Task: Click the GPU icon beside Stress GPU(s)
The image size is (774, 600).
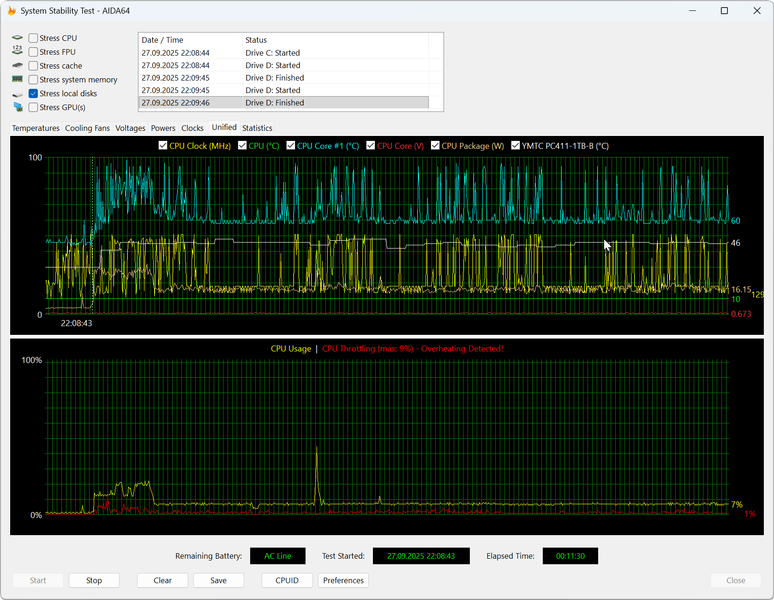Action: click(17, 107)
